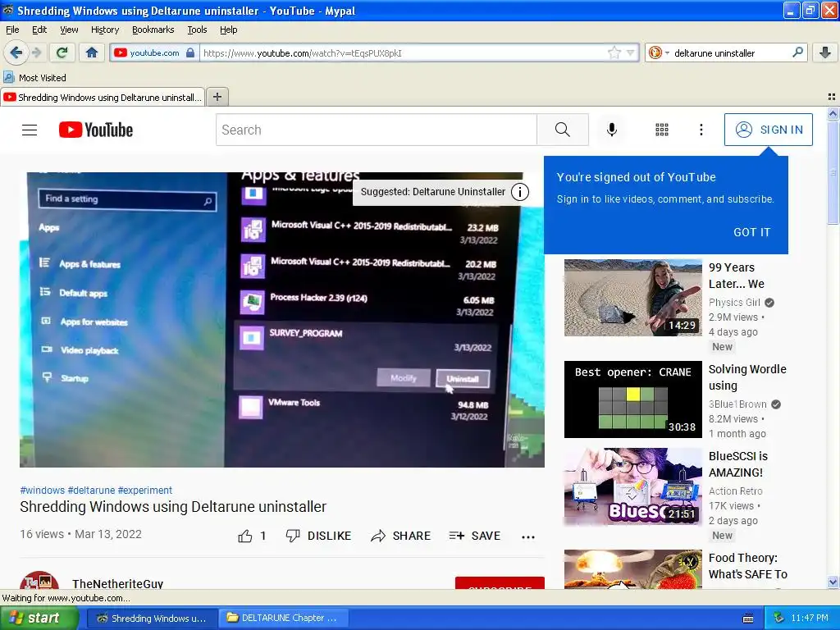This screenshot has height=630, width=840.
Task: Open the Tools menu
Action: [x=197, y=30]
